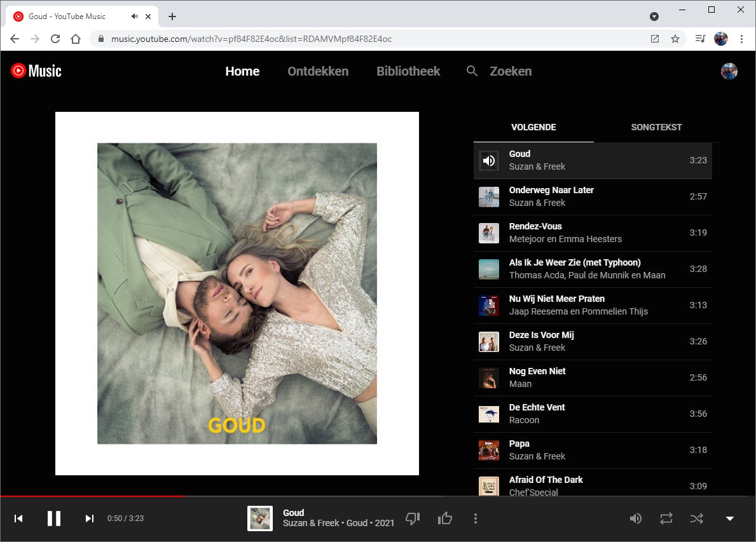The width and height of the screenshot is (756, 542).
Task: Click Nu Wij Niet Meer Praten thumbnail
Action: click(488, 305)
